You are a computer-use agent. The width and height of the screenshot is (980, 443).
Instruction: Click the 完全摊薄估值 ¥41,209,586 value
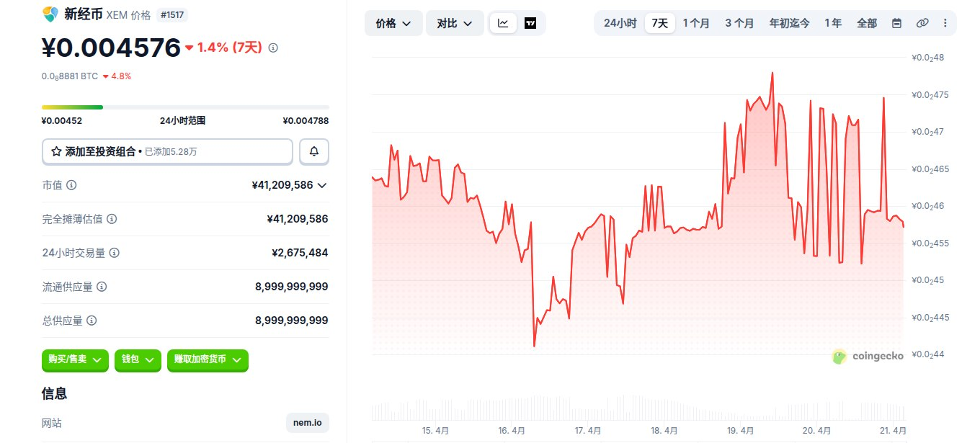[x=298, y=219]
